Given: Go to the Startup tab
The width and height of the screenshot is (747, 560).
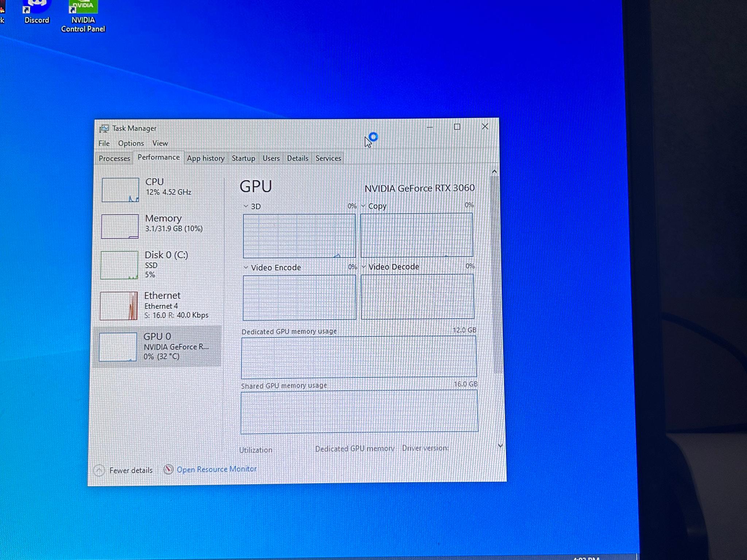Looking at the screenshot, I should pos(243,158).
